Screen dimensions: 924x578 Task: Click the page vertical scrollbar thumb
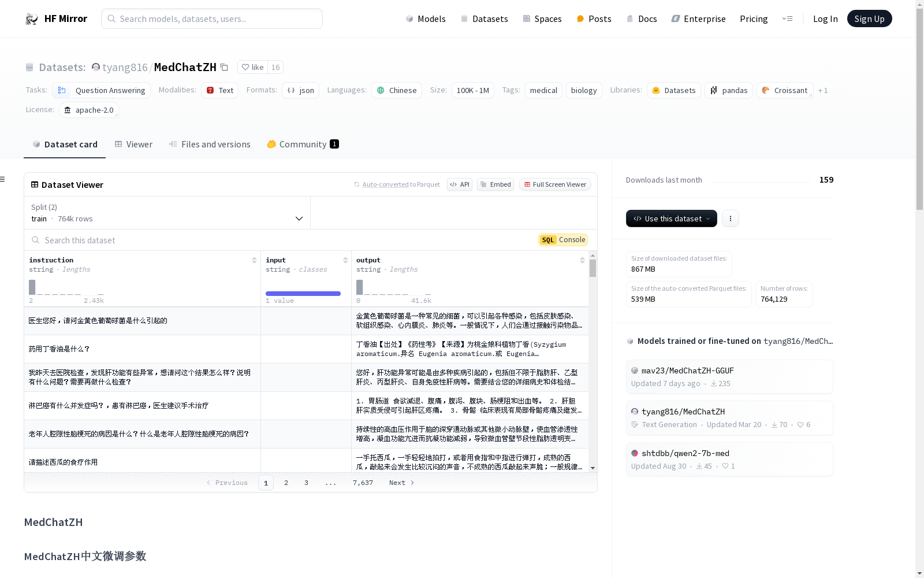[x=919, y=109]
